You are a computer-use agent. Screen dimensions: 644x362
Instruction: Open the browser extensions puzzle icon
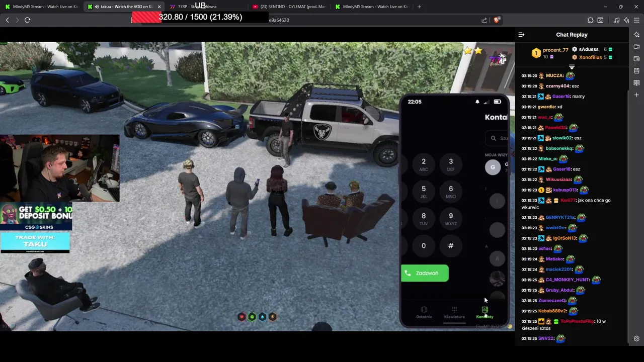click(590, 20)
